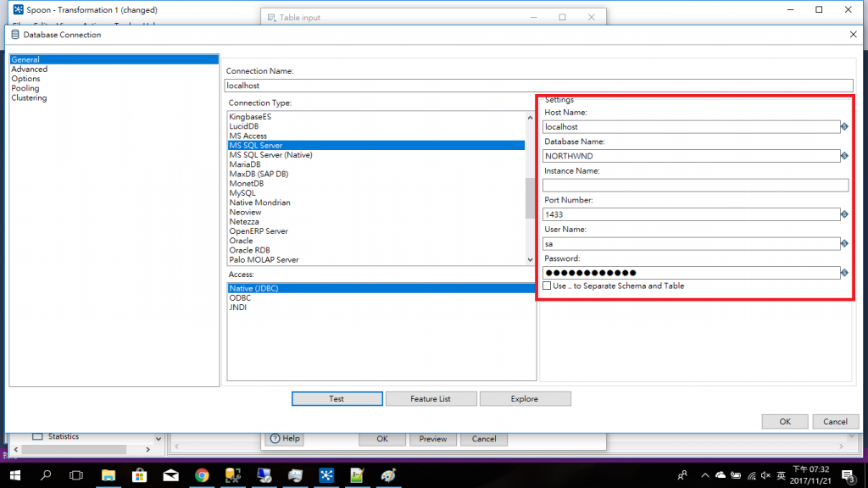Click the Instance Name input field
The width and height of the screenshot is (868, 488).
tap(696, 186)
